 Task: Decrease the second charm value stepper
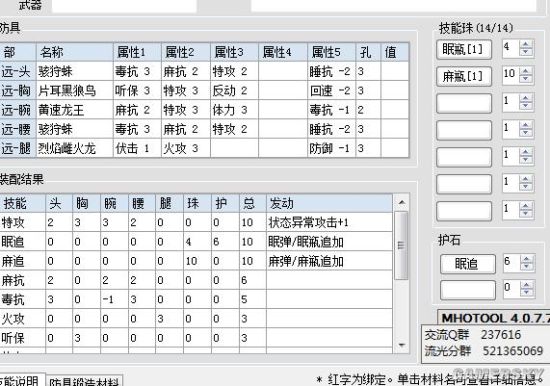tap(526, 293)
